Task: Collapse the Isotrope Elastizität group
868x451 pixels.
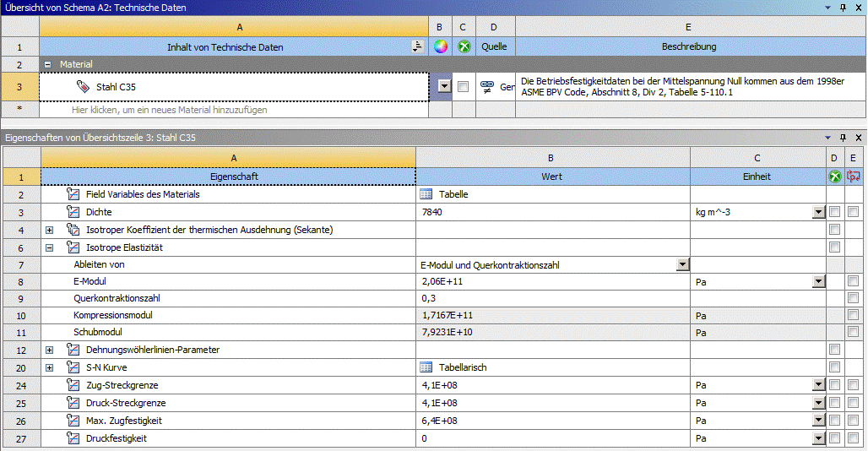Action: click(x=49, y=247)
